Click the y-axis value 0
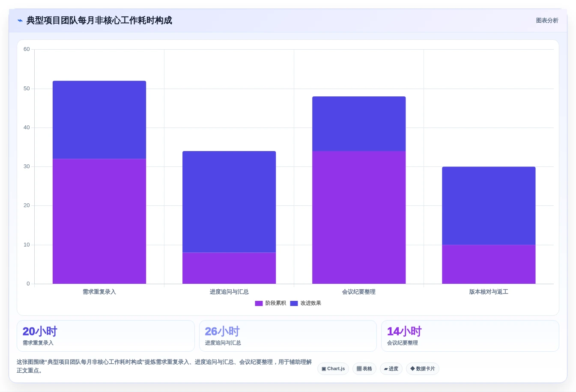This screenshot has height=392, width=576. click(28, 284)
